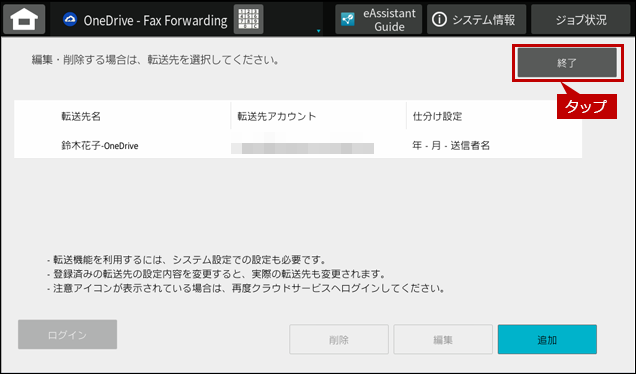
Task: Tap the Home icon button
Action: [x=24, y=19]
